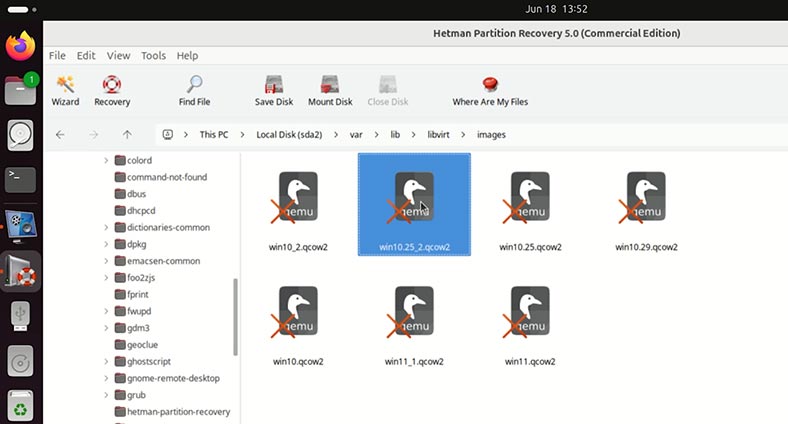
Task: Open Find File search
Action: tap(194, 91)
